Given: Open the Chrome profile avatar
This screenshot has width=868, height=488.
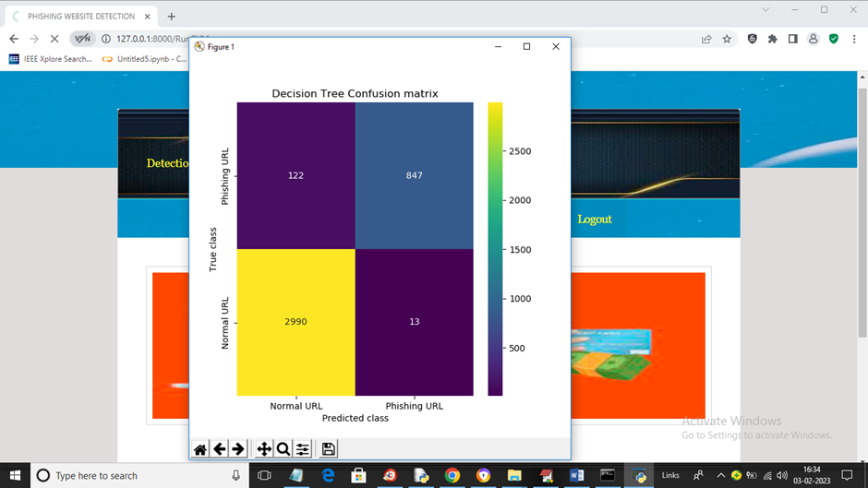Looking at the screenshot, I should [814, 39].
